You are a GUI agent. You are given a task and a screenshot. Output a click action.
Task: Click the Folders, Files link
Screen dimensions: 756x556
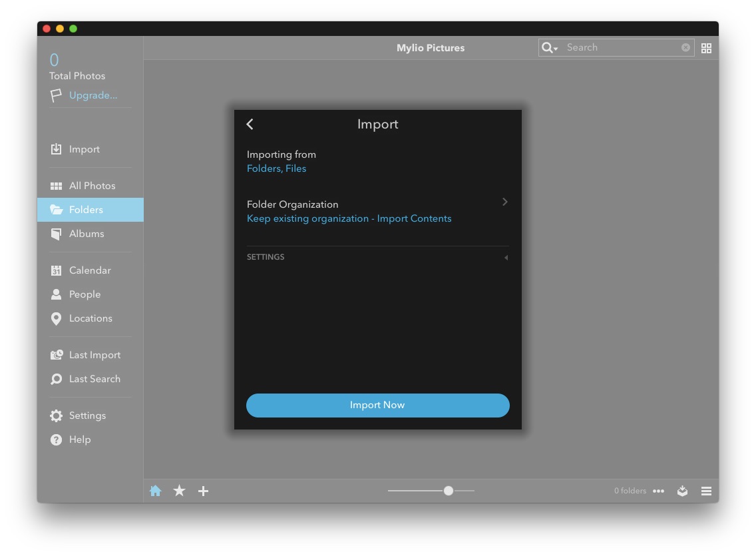(x=276, y=168)
